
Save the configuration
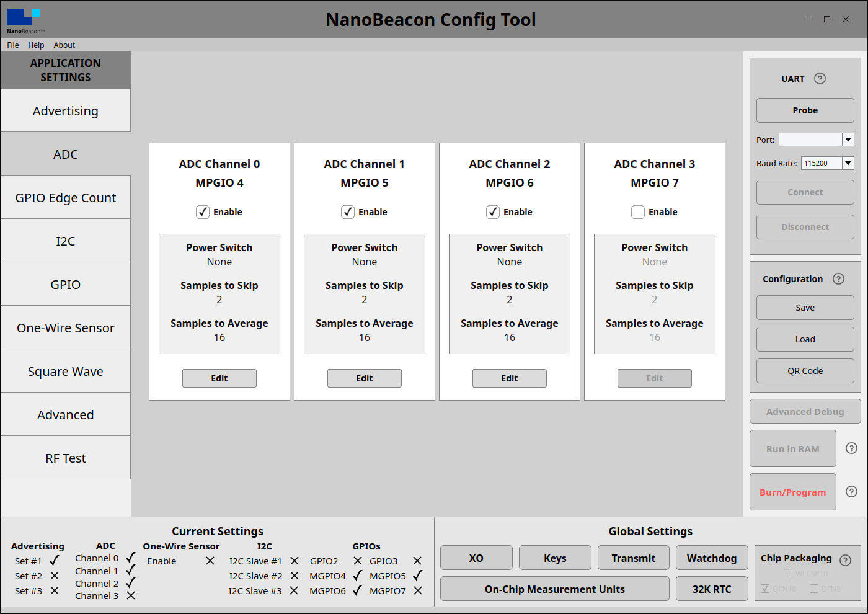[x=805, y=308]
